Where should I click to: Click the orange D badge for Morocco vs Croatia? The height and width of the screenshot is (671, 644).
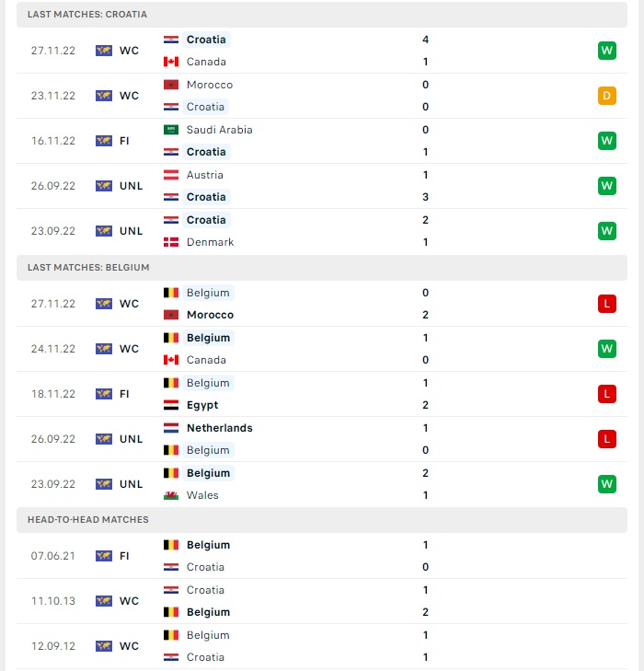click(x=607, y=96)
